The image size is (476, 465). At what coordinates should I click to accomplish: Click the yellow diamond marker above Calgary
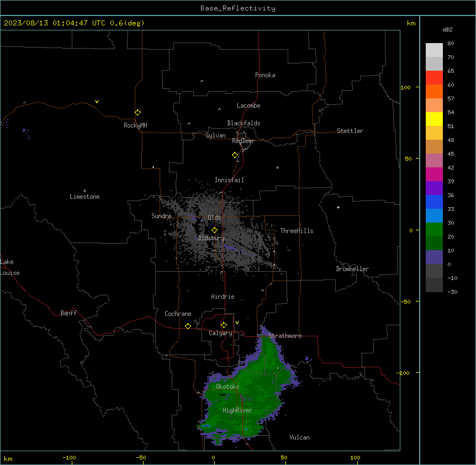(224, 325)
